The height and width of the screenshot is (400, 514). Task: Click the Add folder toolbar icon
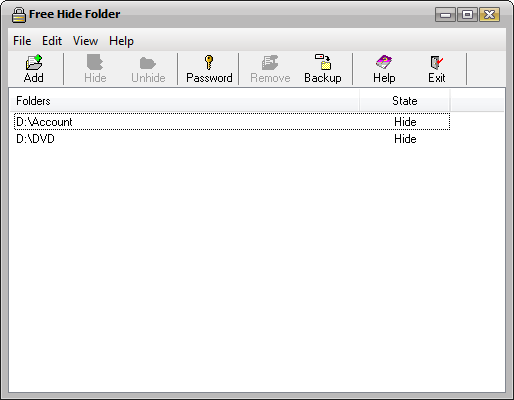pos(34,62)
